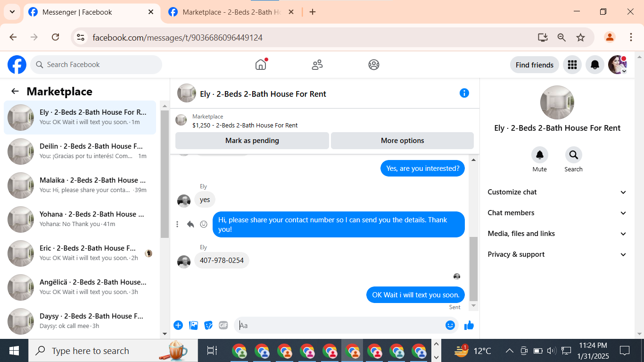Choose a GIF
Screen dimensions: 644x362
(223, 325)
